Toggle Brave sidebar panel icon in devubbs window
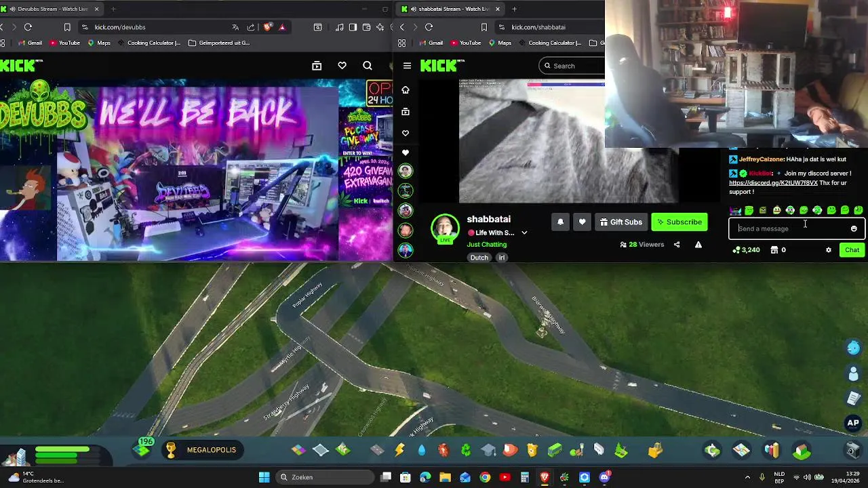Image resolution: width=868 pixels, height=488 pixels. tap(353, 27)
